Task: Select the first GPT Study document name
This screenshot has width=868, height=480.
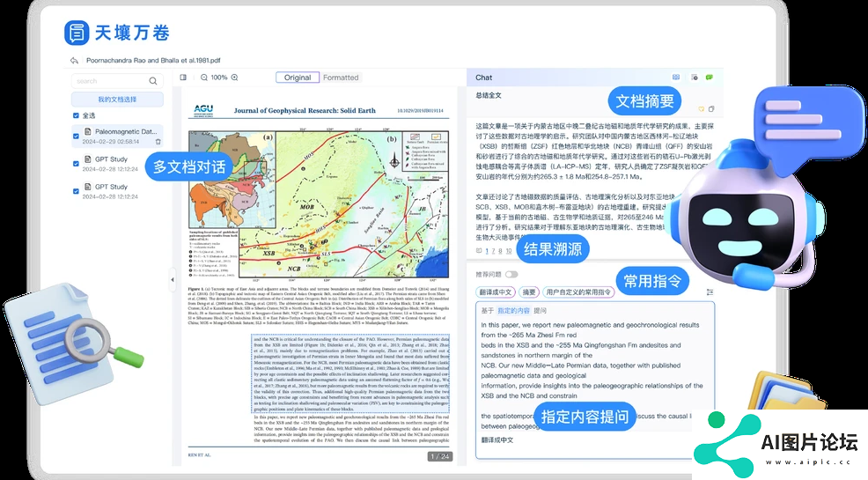Action: (111, 159)
